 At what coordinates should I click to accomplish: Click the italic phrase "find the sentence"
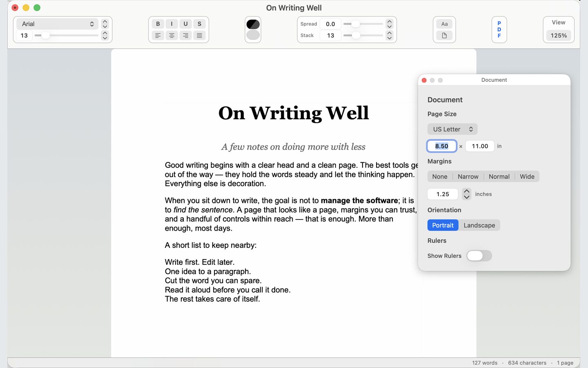coord(203,210)
